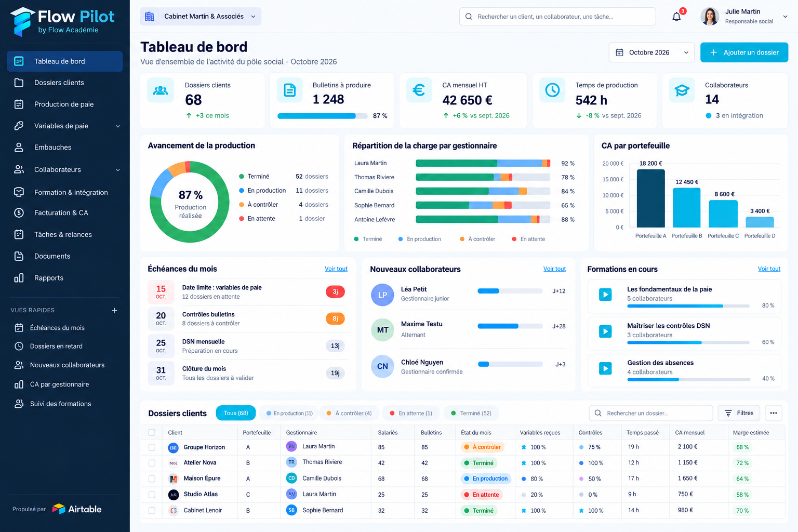Click the Documents sidebar icon
This screenshot has width=798, height=532.
click(x=19, y=256)
